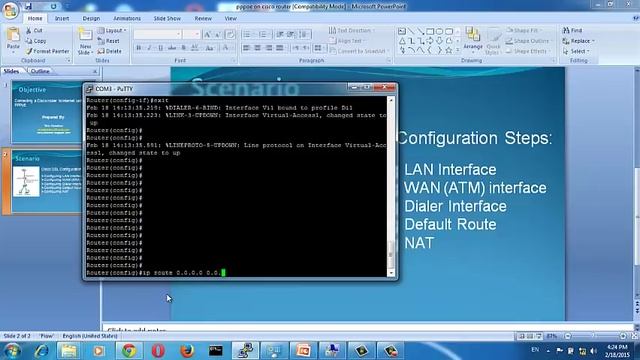The image size is (640, 360).
Task: Open Quick Styles gallery
Action: pyautogui.click(x=493, y=41)
